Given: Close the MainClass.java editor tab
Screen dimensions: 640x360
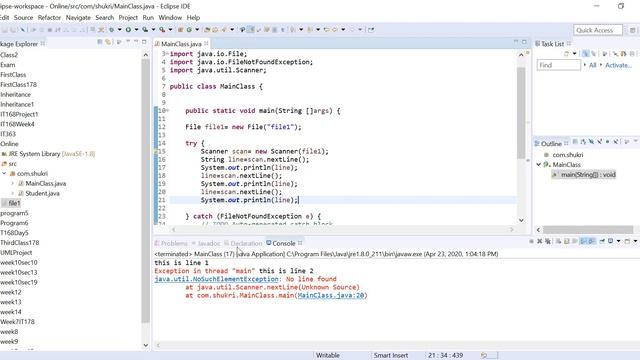Looking at the screenshot, I should coord(206,43).
